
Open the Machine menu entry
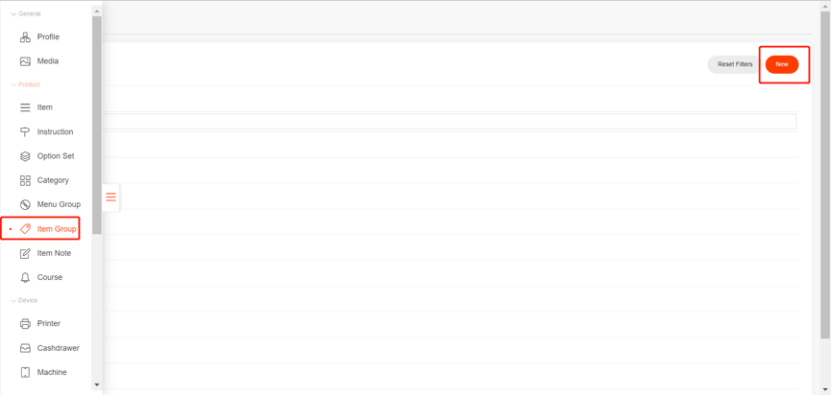pyautogui.click(x=44, y=373)
